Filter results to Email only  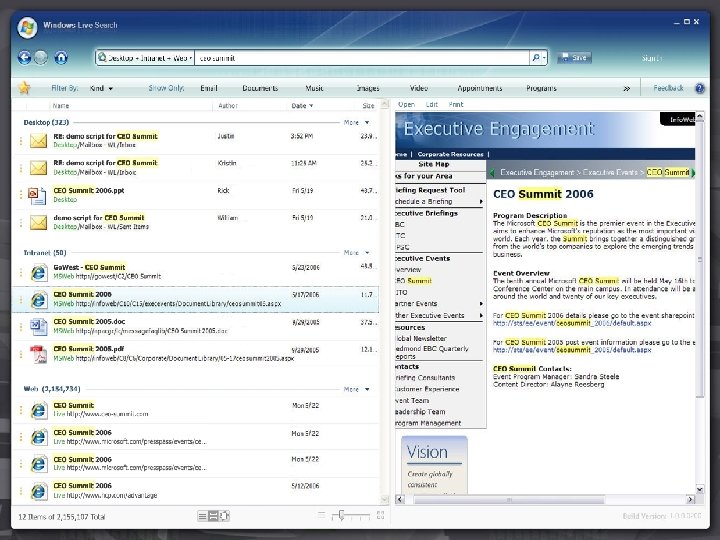point(208,88)
